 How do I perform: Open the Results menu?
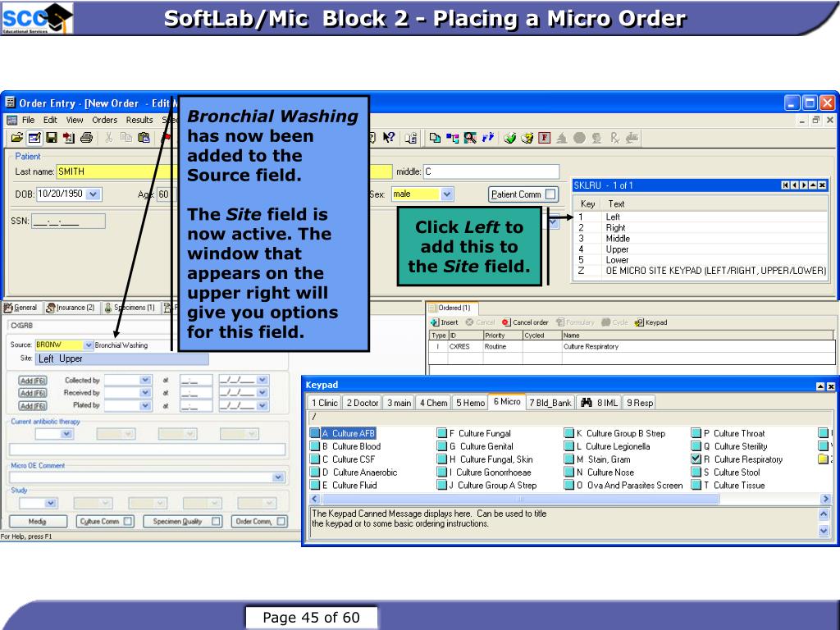(139, 120)
